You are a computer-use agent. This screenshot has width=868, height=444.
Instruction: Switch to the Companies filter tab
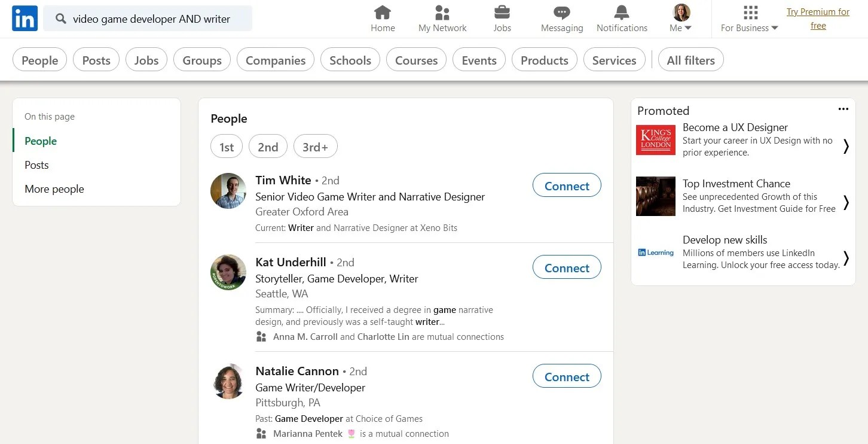[x=275, y=60]
